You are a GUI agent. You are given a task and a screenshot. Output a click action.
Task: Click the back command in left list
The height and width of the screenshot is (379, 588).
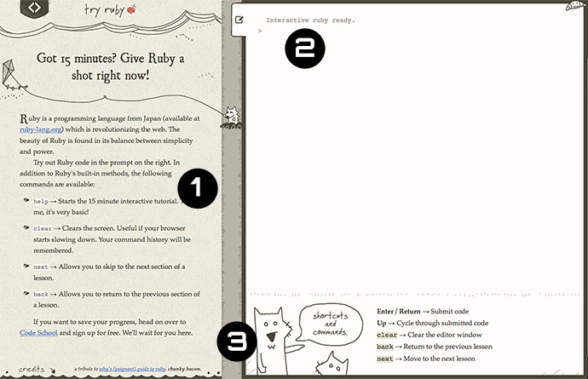pyautogui.click(x=41, y=295)
